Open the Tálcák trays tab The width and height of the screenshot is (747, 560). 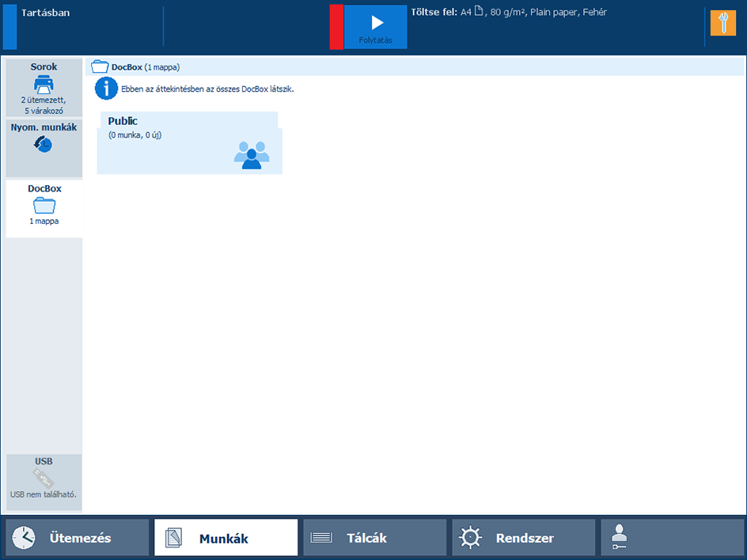pyautogui.click(x=374, y=538)
